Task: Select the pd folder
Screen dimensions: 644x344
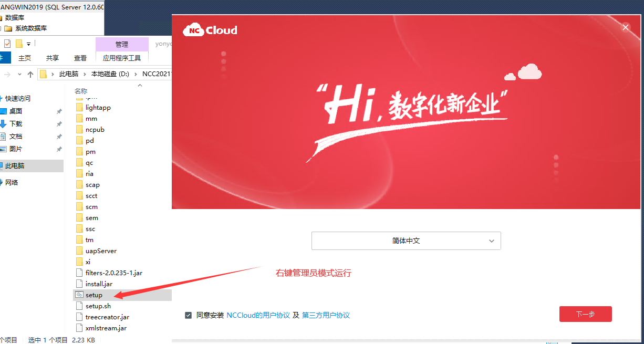Action: tap(90, 141)
